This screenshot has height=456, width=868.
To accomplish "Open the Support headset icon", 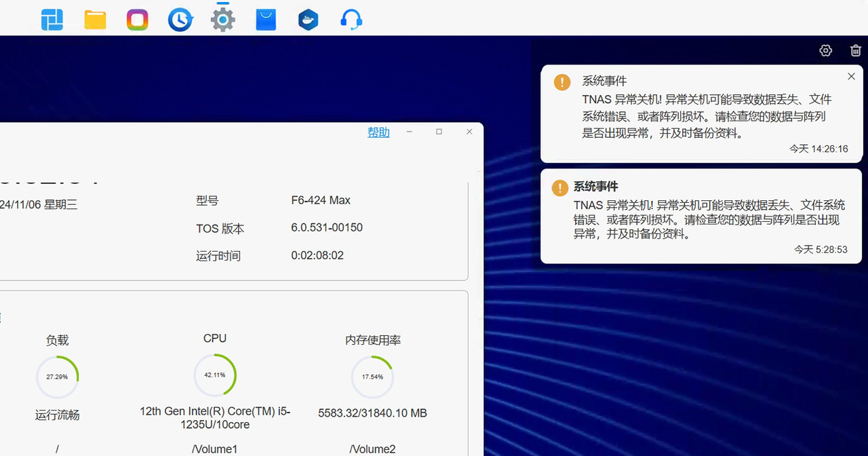I will pos(351,20).
